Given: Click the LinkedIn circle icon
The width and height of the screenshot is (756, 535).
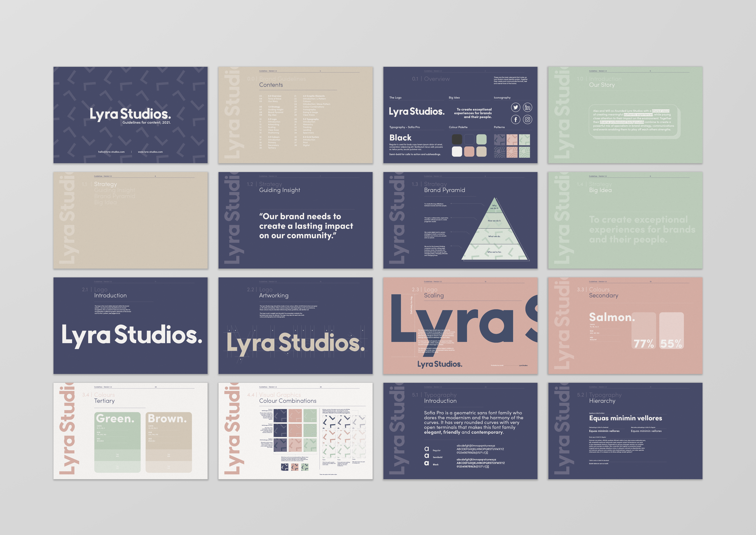Looking at the screenshot, I should [x=527, y=107].
